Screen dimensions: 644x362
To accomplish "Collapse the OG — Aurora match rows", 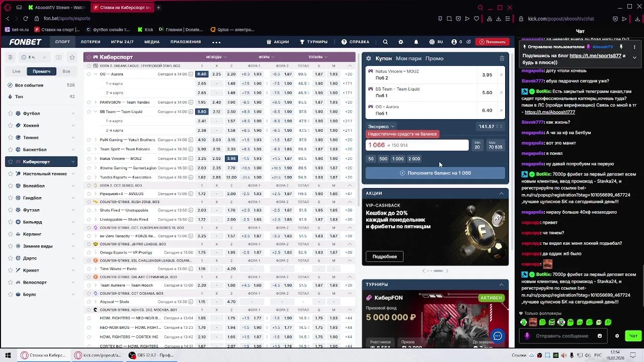I will point(96,74).
